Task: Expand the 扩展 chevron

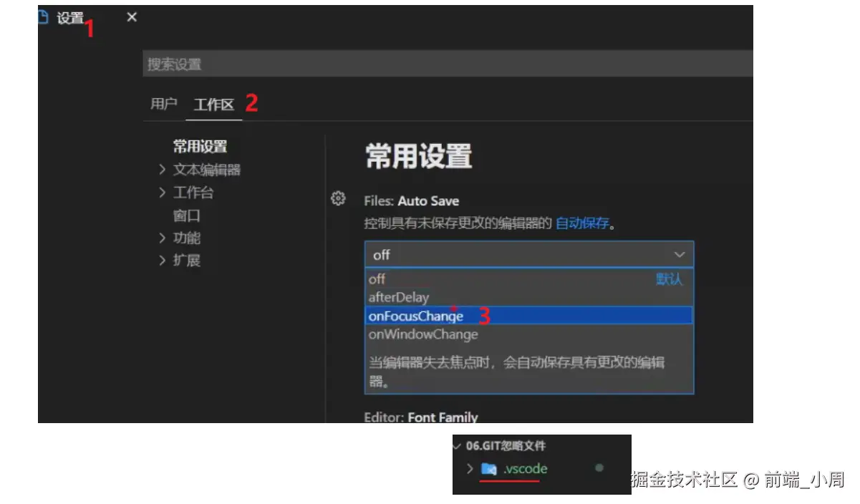Action: coord(163,260)
